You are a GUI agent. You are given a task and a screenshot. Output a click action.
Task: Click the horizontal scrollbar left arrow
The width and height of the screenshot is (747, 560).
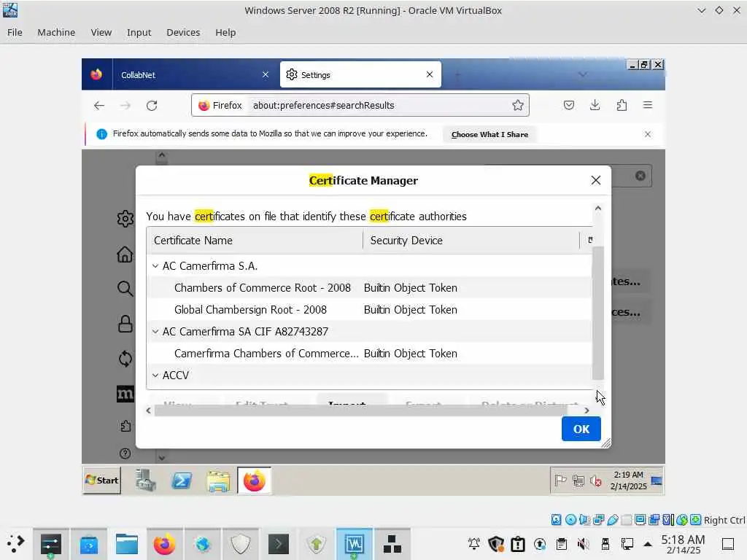(x=149, y=411)
